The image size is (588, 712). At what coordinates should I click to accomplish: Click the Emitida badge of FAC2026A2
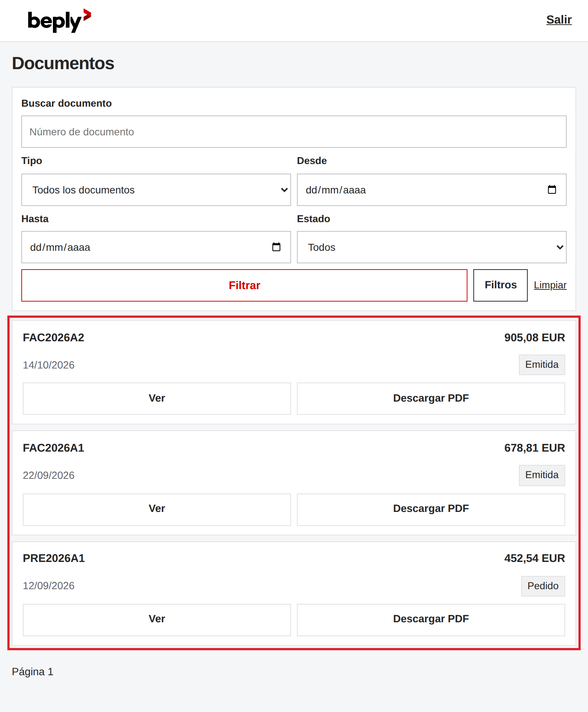[x=542, y=365]
